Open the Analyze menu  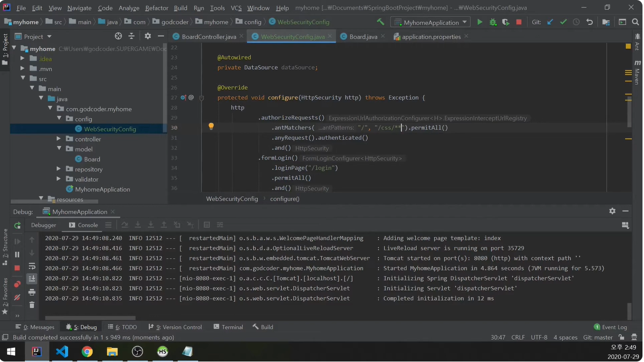click(129, 8)
